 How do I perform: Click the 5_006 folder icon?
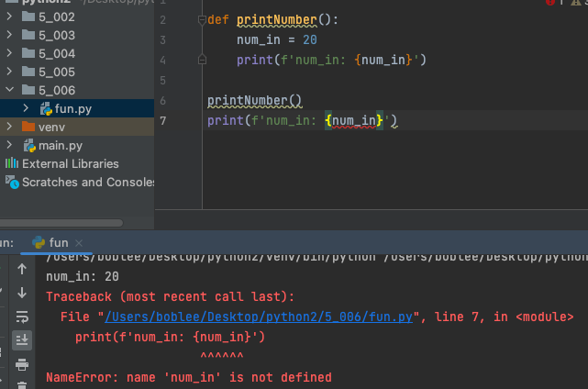point(28,90)
